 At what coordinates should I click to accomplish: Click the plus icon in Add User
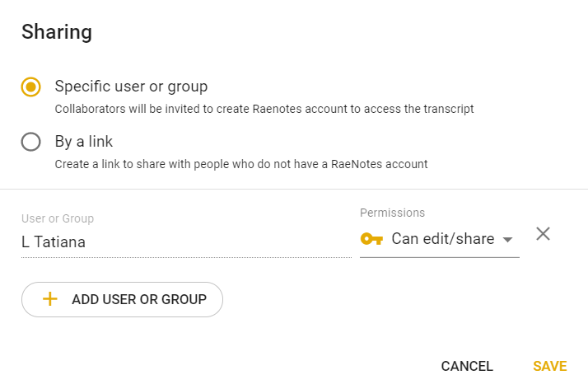50,299
